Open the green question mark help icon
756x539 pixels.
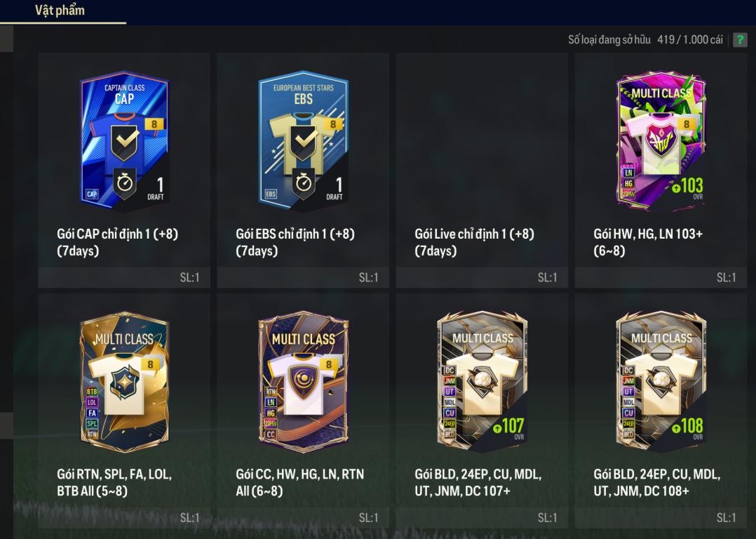[x=740, y=39]
